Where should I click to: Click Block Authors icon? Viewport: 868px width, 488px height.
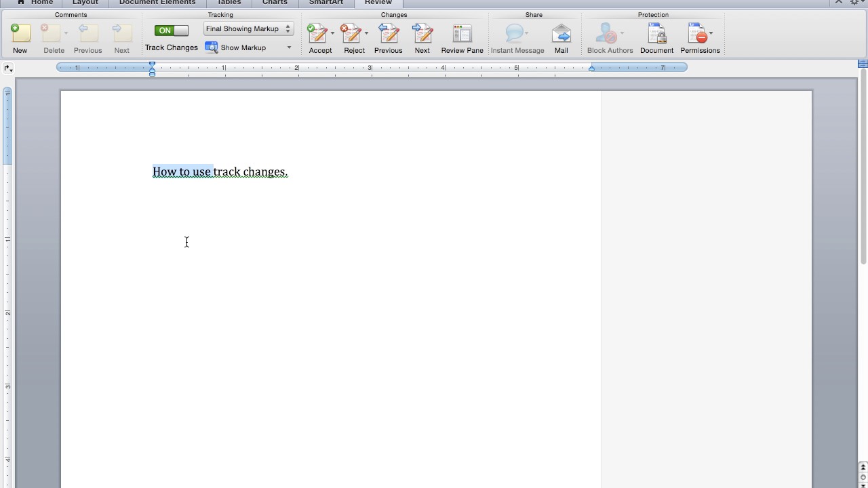pos(606,33)
